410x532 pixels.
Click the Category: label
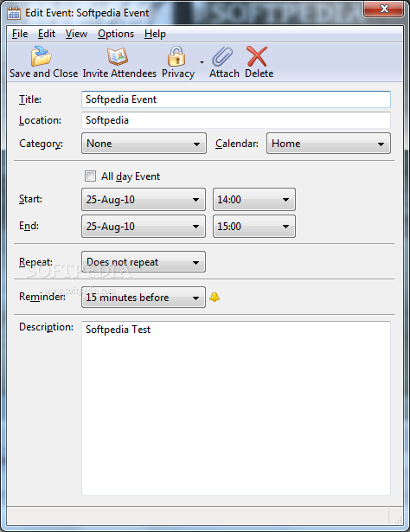coord(41,144)
